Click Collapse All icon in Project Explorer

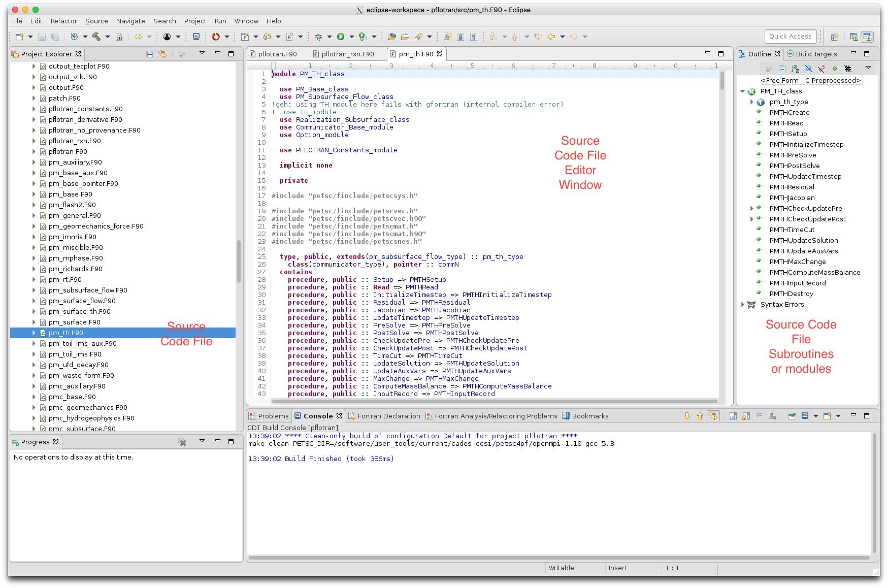click(149, 54)
